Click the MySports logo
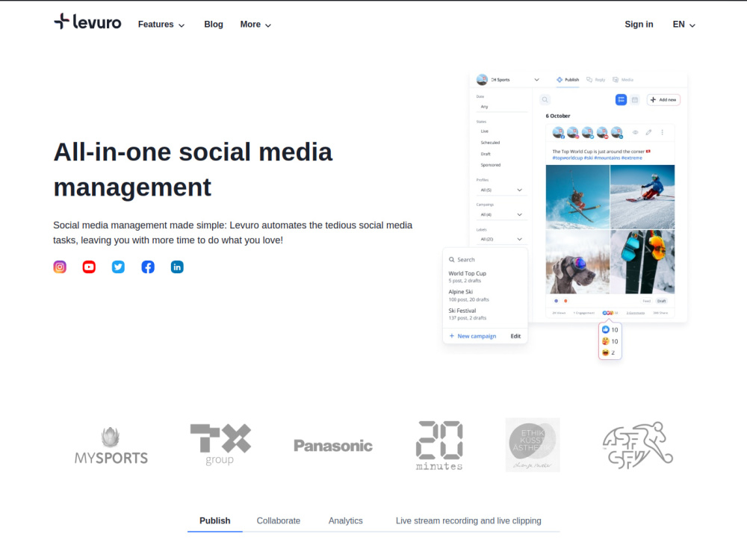The width and height of the screenshot is (747, 560). pos(111,445)
